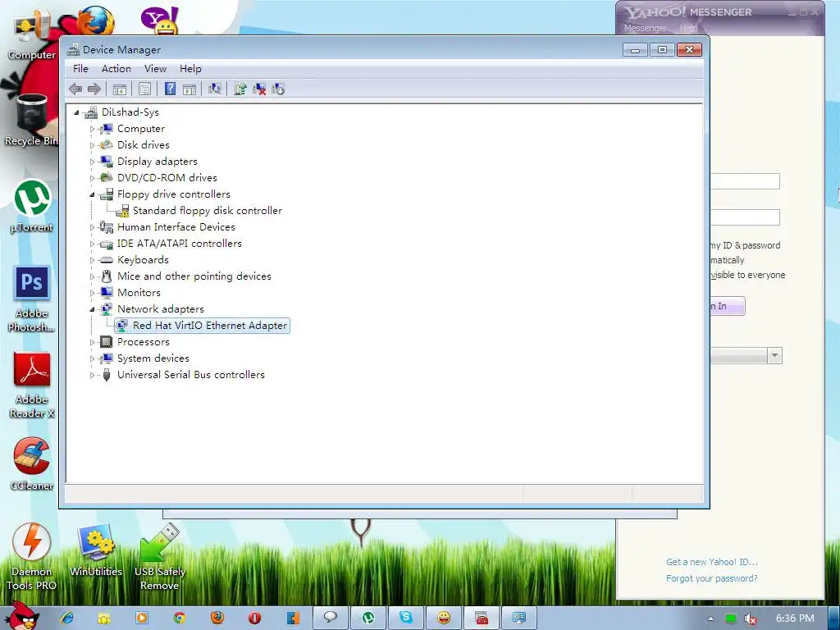Collapse the DiLshad-Sys root node
Screen dimensions: 840x630
point(76,112)
